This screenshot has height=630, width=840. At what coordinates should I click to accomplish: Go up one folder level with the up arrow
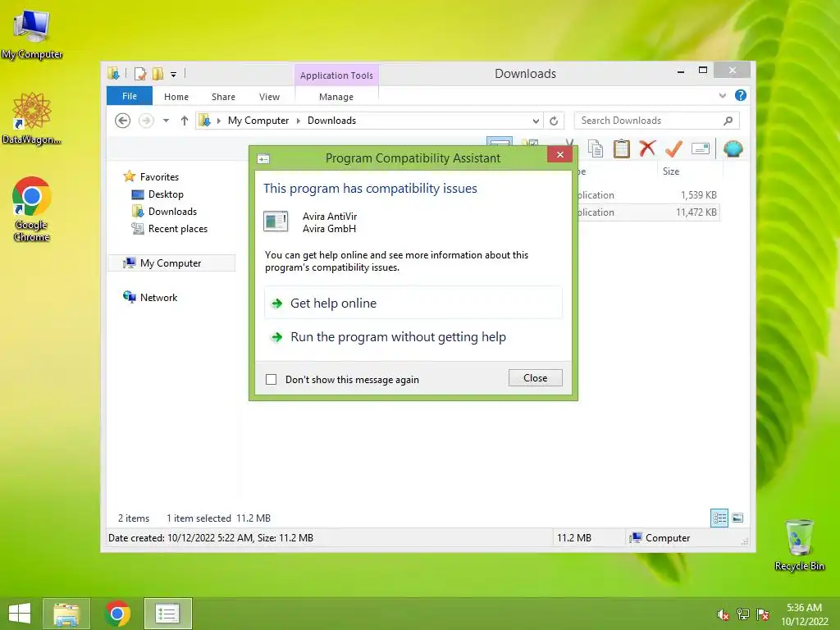pyautogui.click(x=185, y=121)
